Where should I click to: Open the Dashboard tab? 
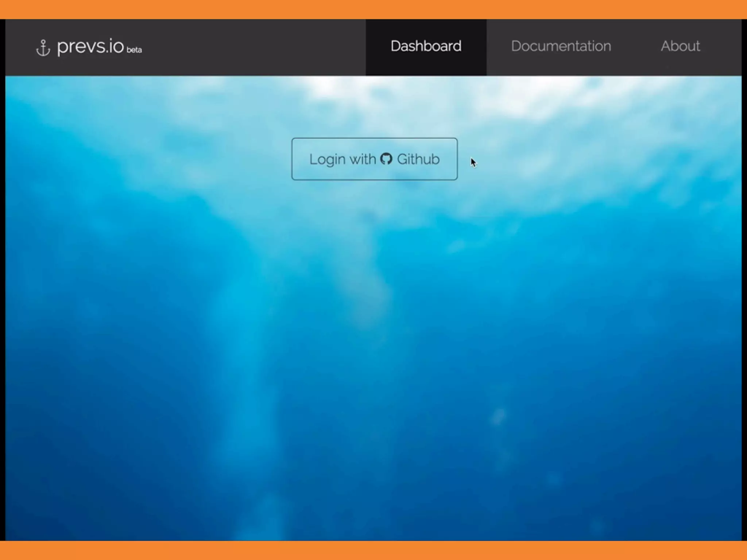[x=426, y=46]
